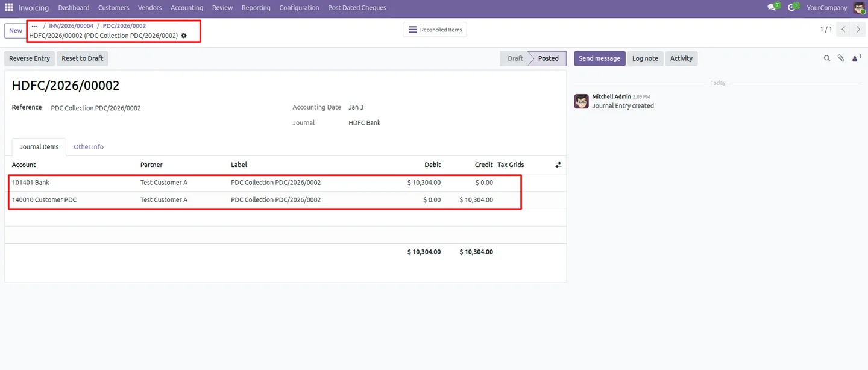Go to previous record arrow
Image resolution: width=868 pixels, height=370 pixels.
coord(844,30)
